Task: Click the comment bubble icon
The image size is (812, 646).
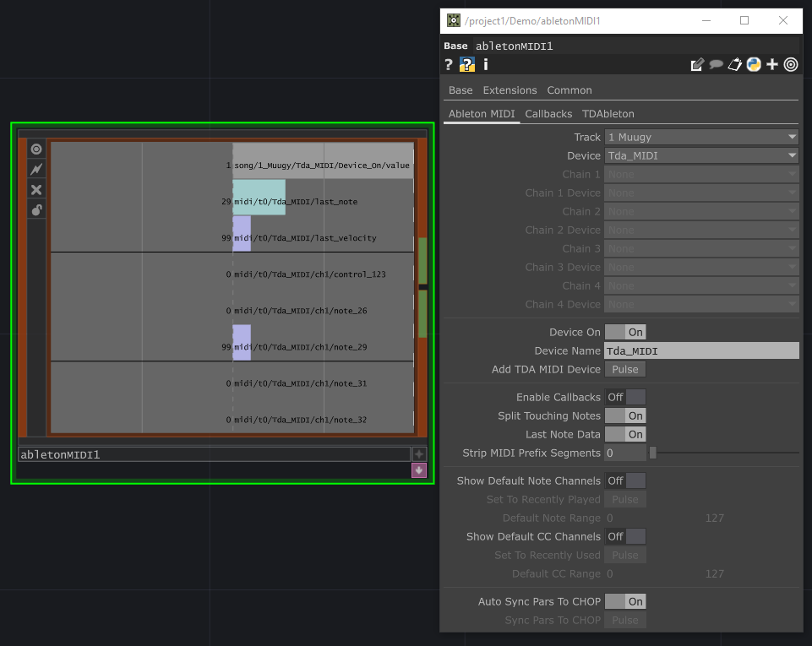Action: (x=717, y=64)
